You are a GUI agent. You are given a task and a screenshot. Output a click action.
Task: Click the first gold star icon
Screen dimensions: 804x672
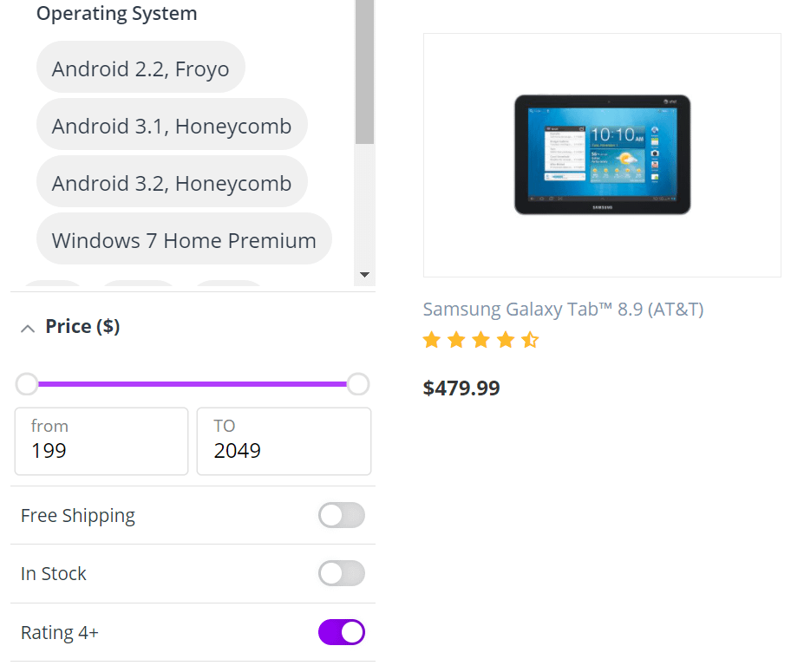point(432,340)
